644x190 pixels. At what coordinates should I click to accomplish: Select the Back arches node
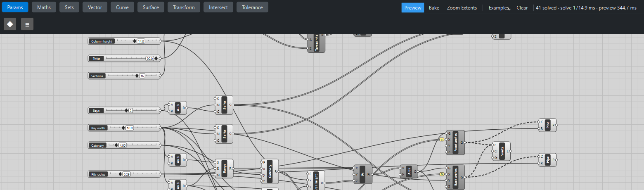[x=455, y=177]
